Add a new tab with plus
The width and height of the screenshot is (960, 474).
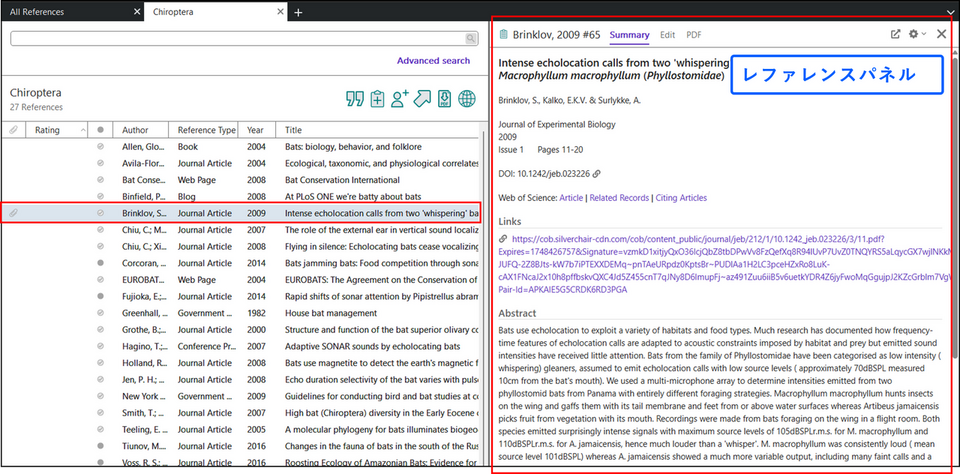tap(298, 12)
